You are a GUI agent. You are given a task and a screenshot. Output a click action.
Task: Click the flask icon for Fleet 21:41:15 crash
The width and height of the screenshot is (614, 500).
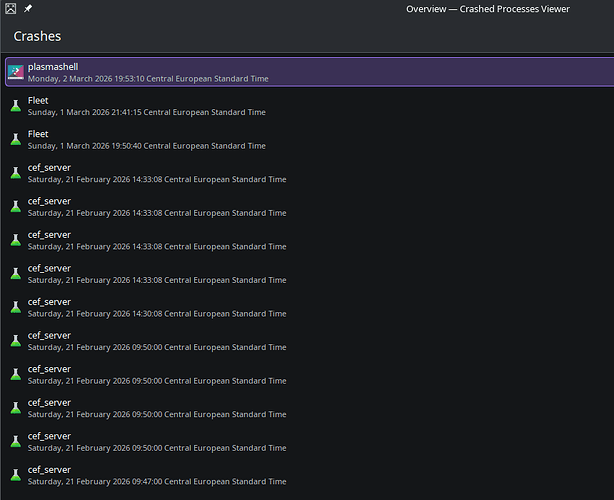tap(15, 106)
